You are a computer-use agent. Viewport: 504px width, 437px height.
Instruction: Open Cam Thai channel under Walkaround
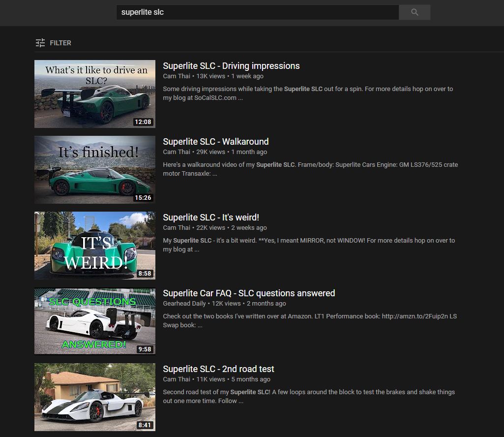(177, 152)
